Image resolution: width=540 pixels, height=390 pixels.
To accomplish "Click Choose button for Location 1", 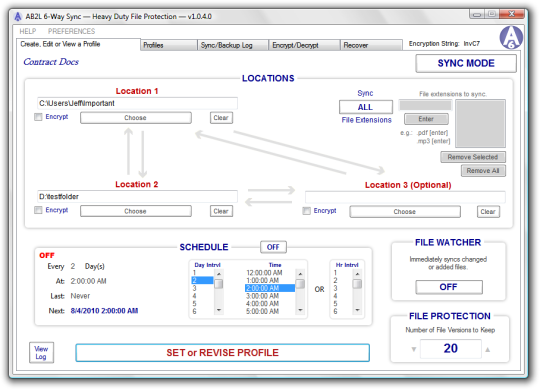I will click(136, 118).
